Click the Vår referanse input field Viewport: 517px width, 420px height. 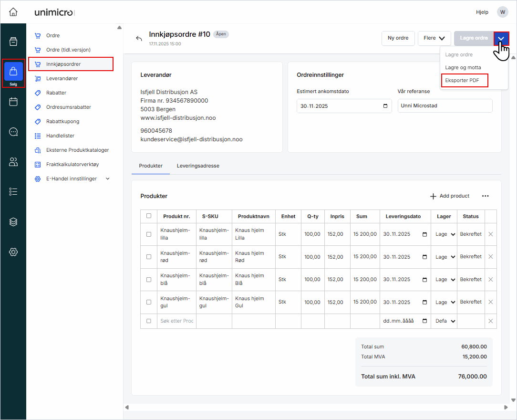pyautogui.click(x=445, y=106)
